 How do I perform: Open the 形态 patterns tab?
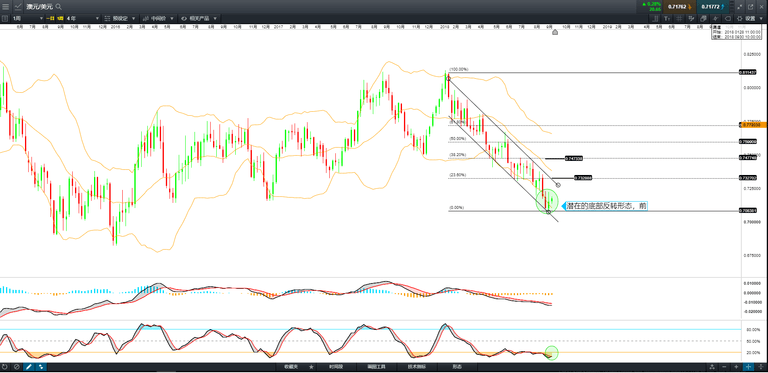[457, 367]
